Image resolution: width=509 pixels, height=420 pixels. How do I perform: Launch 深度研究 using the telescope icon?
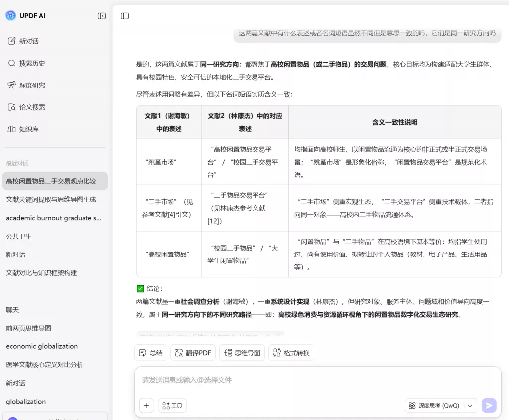click(x=12, y=84)
